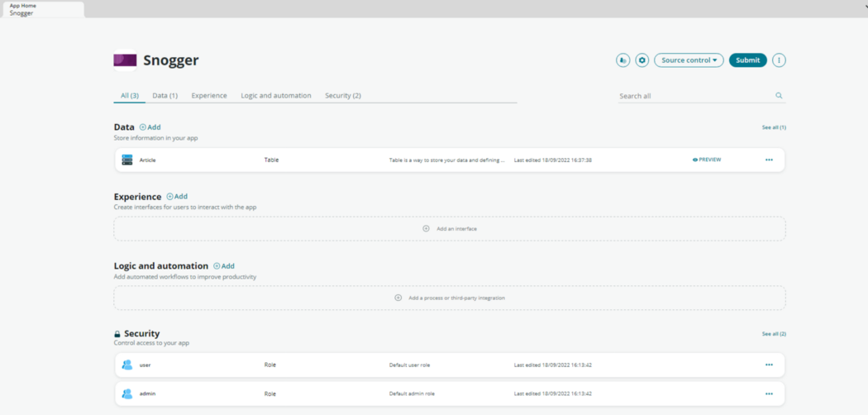This screenshot has width=868, height=415.
Task: Add a new Data item
Action: point(150,127)
